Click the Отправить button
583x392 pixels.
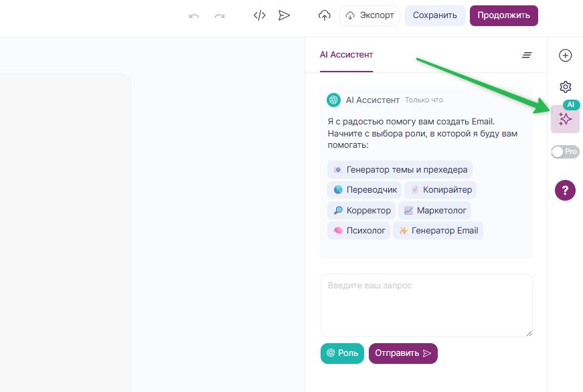pos(403,353)
